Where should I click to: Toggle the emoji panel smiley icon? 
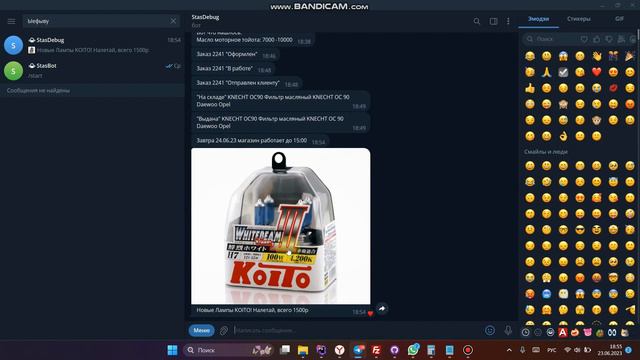[x=490, y=330]
